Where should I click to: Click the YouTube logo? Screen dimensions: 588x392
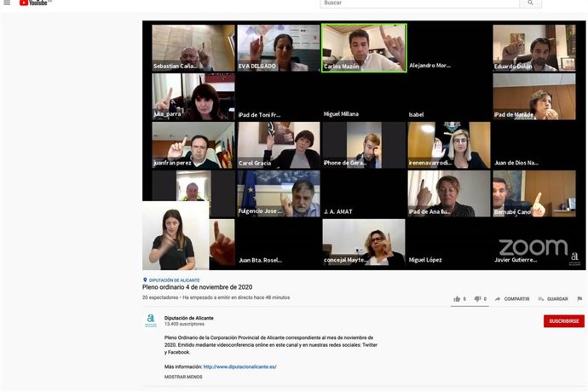tap(35, 3)
